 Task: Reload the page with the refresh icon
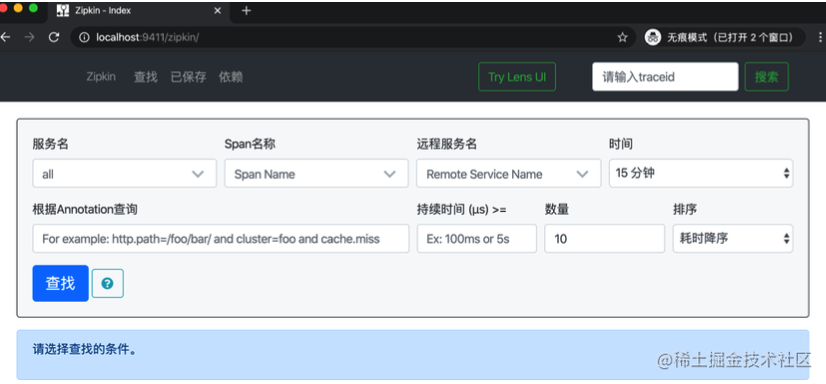tap(54, 37)
